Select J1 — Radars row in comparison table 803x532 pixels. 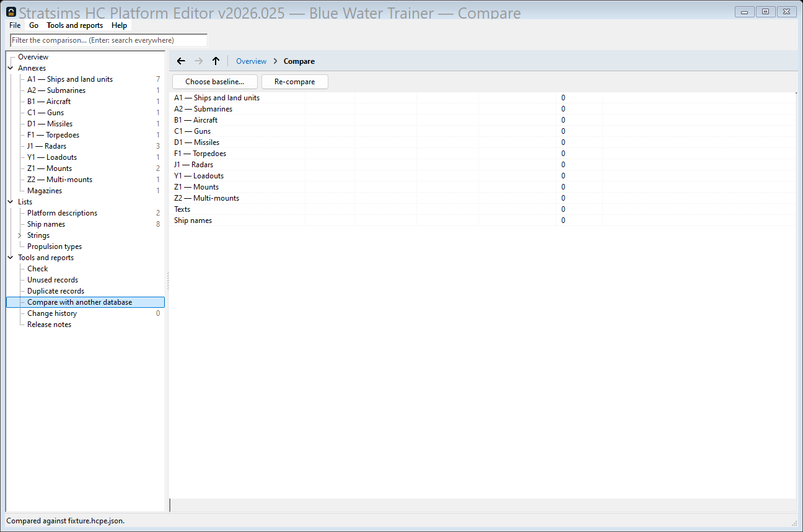pos(482,165)
